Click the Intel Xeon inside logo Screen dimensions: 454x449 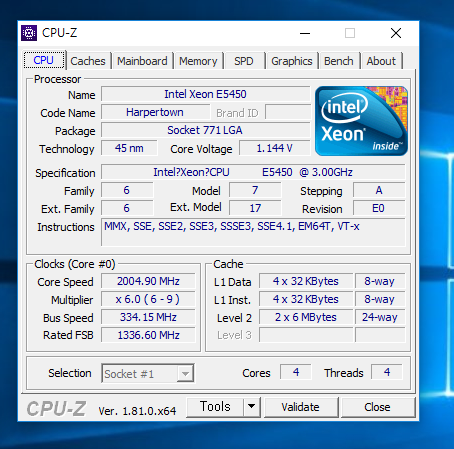pos(361,121)
